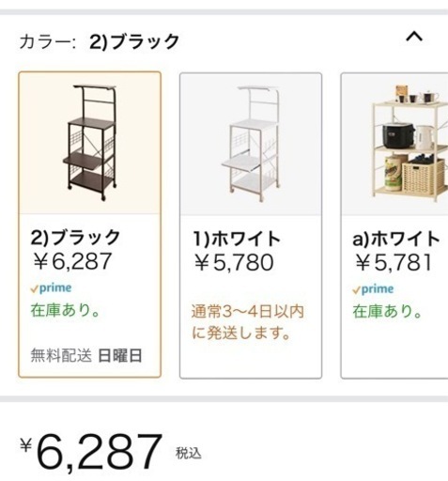Click 在庫あり。 status on the a)ホワイト card
The height and width of the screenshot is (481, 448).
pos(387,312)
